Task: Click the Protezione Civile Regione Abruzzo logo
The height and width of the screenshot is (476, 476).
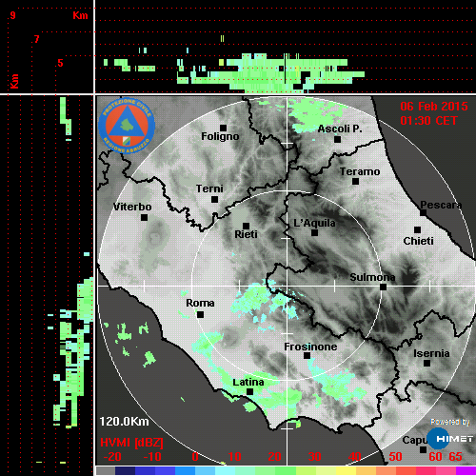Action: [x=127, y=126]
